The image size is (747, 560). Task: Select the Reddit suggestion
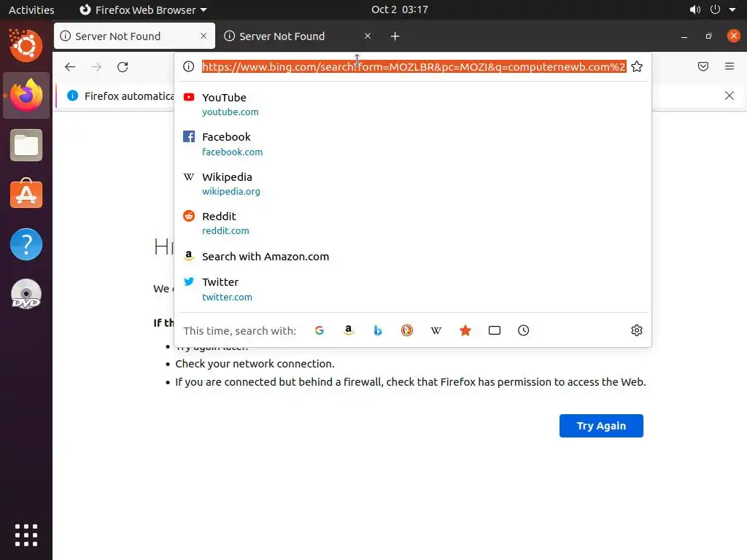point(413,223)
